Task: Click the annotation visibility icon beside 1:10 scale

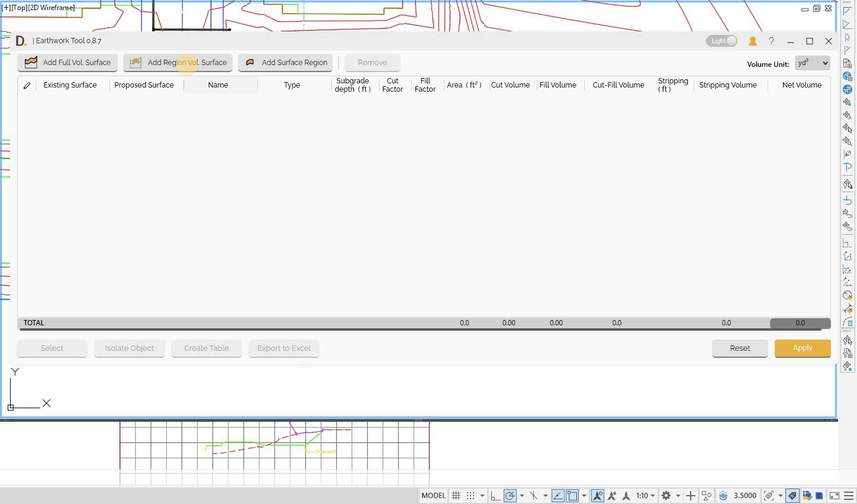Action: tap(598, 496)
